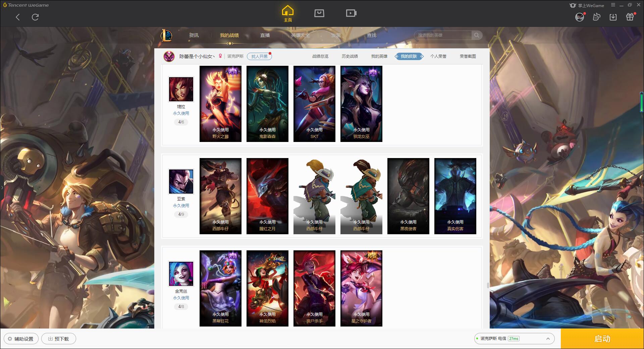
Task: Switch to 我的皮肤 sub-tab
Action: click(409, 56)
